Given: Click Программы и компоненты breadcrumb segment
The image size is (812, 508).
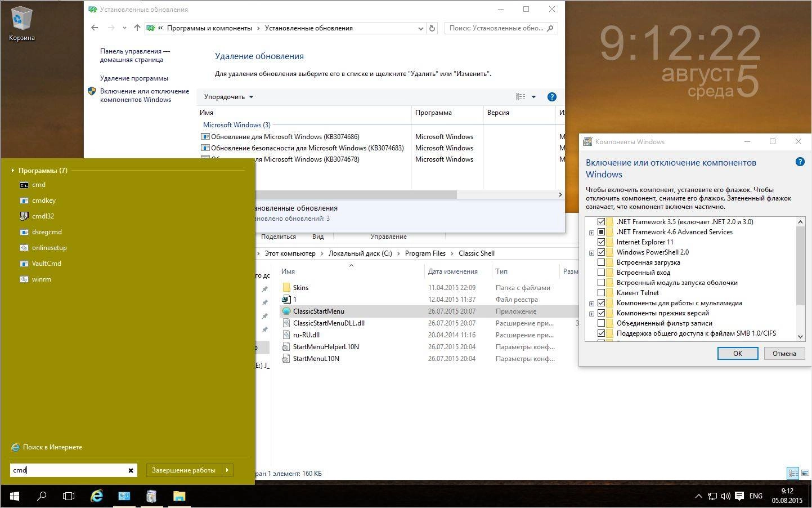Looking at the screenshot, I should click(x=209, y=28).
